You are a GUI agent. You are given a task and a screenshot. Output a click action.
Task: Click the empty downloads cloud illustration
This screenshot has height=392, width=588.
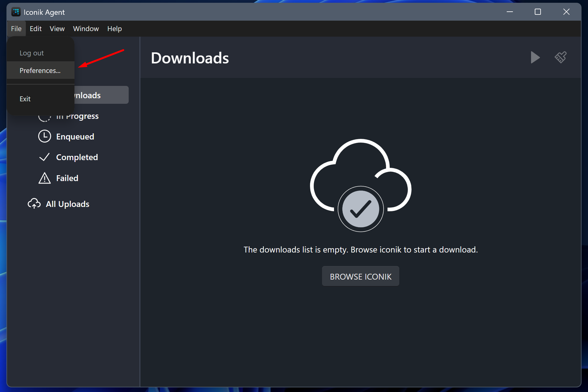point(360,185)
